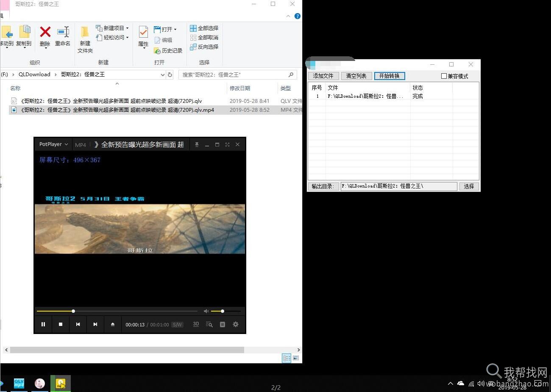This screenshot has width=551, height=392.
Task: Expand the Open (打开) ribbon dropdown
Action: tap(165, 29)
